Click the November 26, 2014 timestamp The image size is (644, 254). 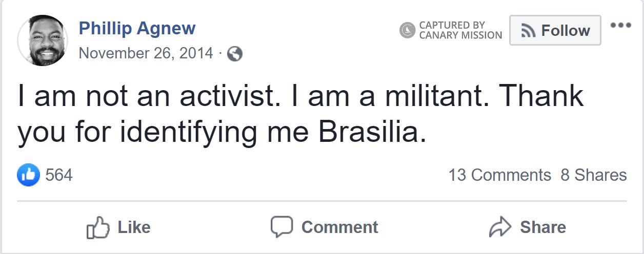pyautogui.click(x=146, y=53)
